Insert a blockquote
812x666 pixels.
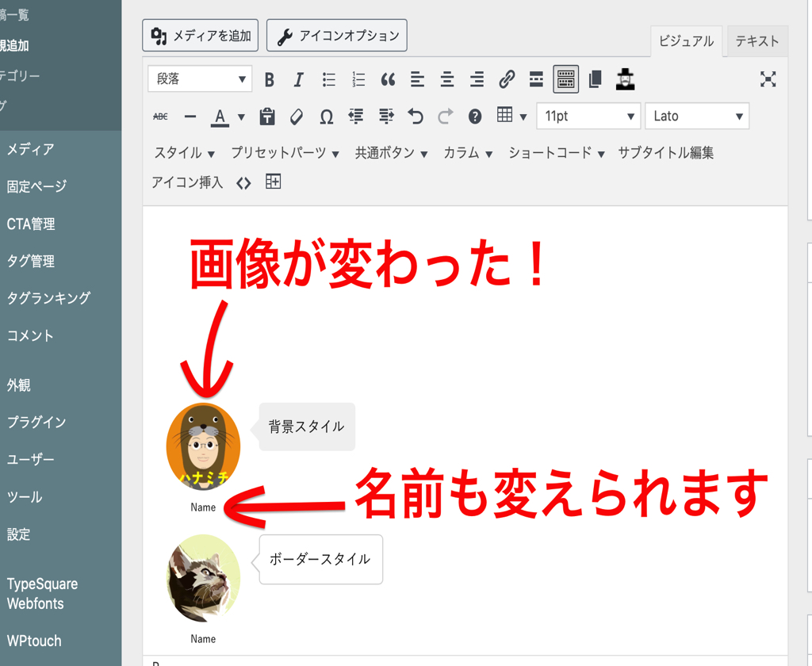click(x=388, y=79)
